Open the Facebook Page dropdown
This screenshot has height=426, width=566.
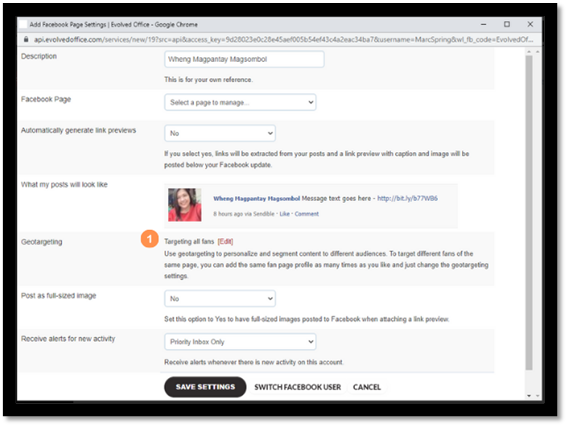[x=240, y=102]
